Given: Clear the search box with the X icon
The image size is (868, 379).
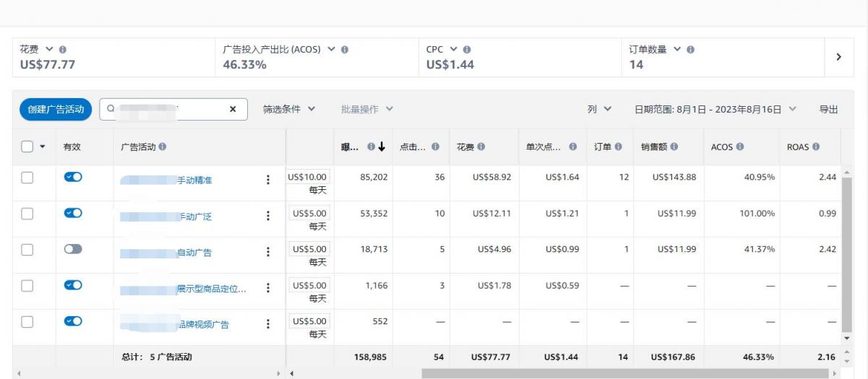Looking at the screenshot, I should coord(232,110).
